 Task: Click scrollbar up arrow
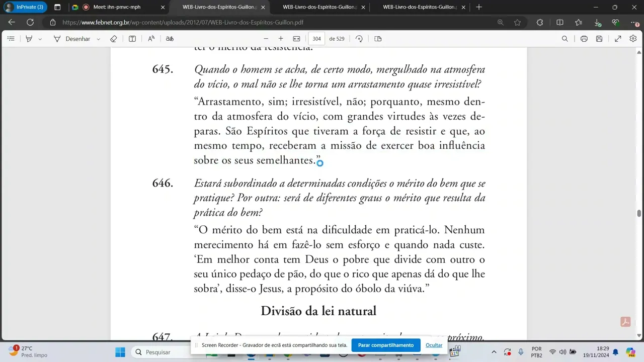pos(639,52)
